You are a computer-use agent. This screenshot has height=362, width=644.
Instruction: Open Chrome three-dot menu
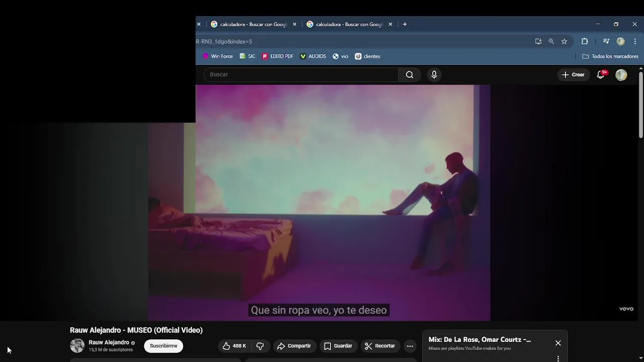pyautogui.click(x=635, y=42)
